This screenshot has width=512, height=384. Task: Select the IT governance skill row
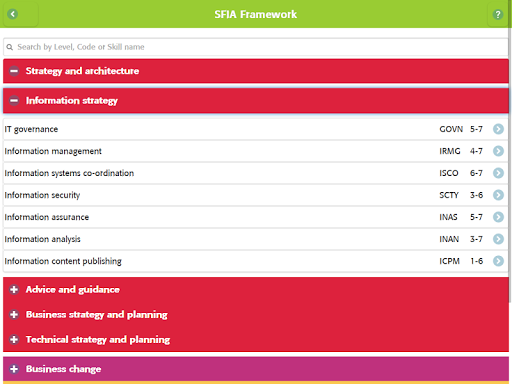point(256,129)
